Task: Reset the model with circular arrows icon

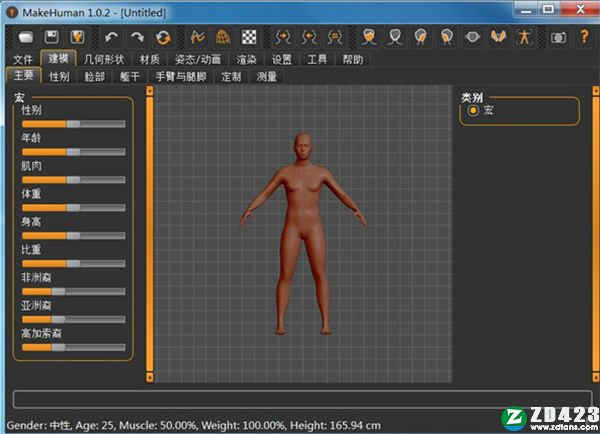Action: 163,38
